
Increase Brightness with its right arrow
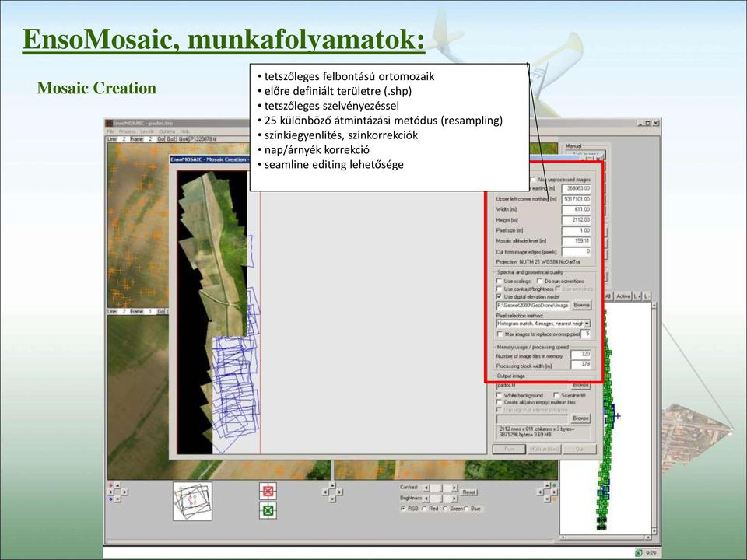point(454,498)
